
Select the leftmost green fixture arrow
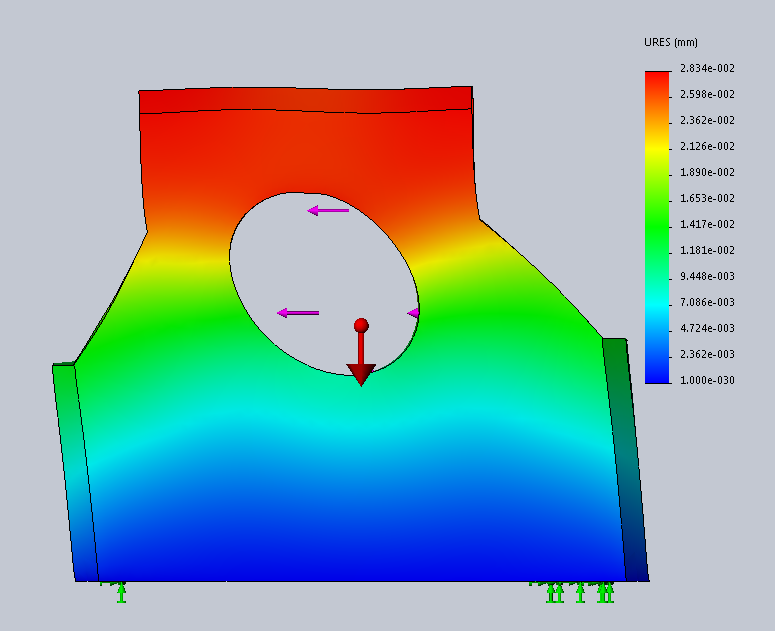coord(121,593)
